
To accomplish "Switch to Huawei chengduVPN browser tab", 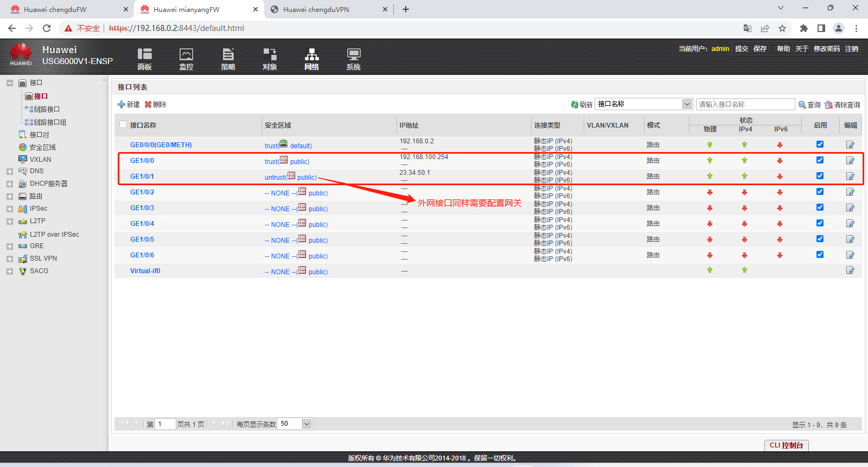I will (x=329, y=9).
